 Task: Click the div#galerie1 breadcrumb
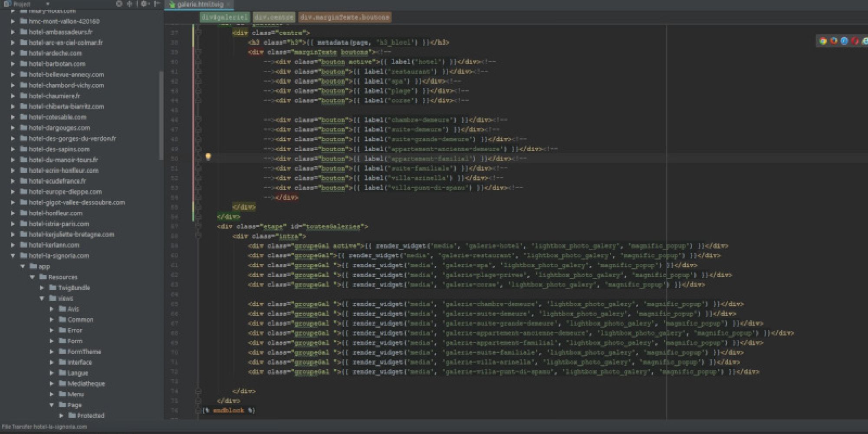coord(224,17)
